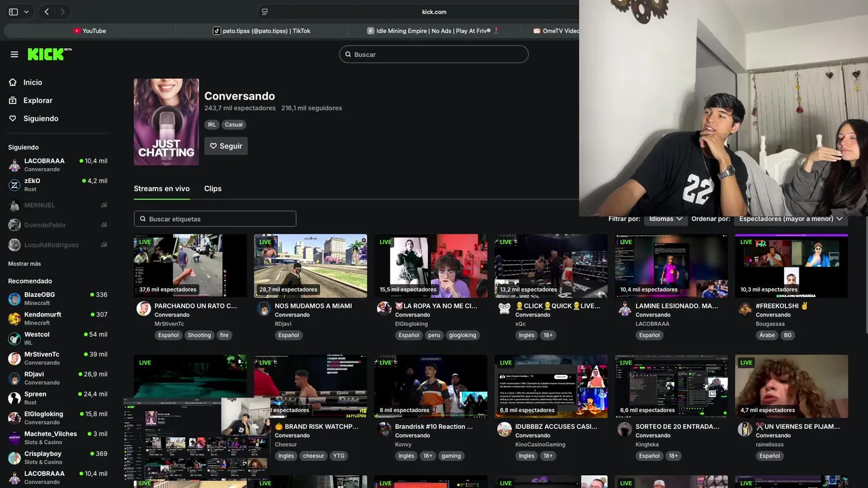The image size is (868, 488).
Task: Open LAMINE LESIONADO stream thumbnail
Action: click(671, 266)
